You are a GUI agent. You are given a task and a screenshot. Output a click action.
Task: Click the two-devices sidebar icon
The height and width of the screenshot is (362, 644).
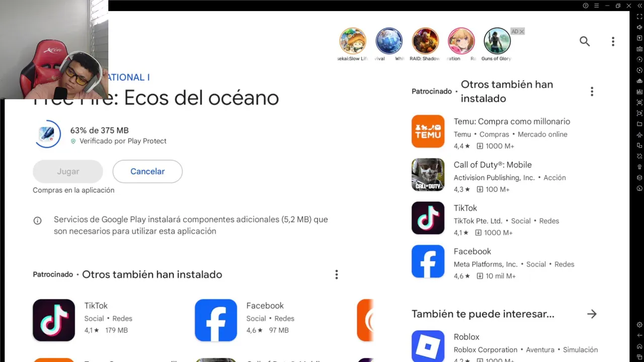(639, 146)
